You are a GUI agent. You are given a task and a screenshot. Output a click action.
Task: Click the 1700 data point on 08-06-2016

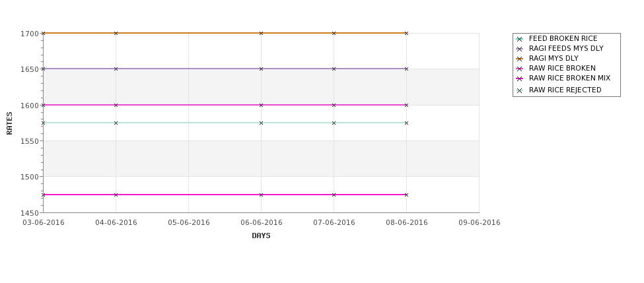tap(407, 33)
